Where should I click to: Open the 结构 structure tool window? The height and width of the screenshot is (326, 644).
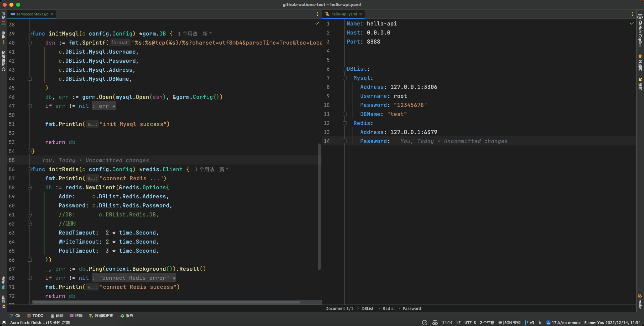click(x=3, y=302)
